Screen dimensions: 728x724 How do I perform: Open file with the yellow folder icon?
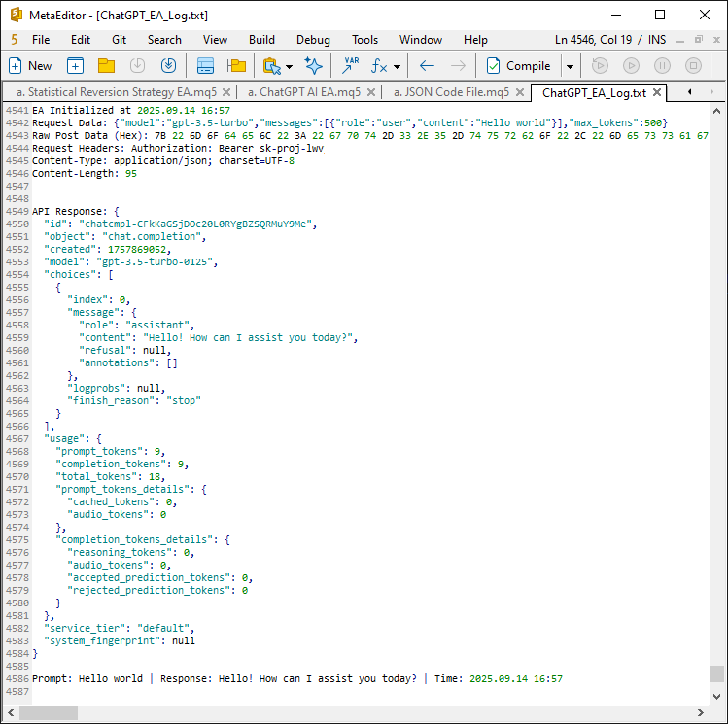[x=106, y=66]
